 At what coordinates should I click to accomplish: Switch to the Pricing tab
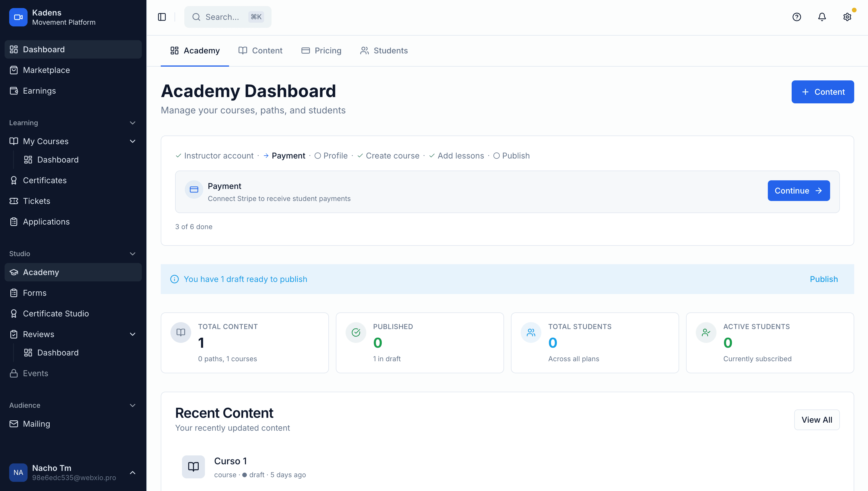(321, 51)
